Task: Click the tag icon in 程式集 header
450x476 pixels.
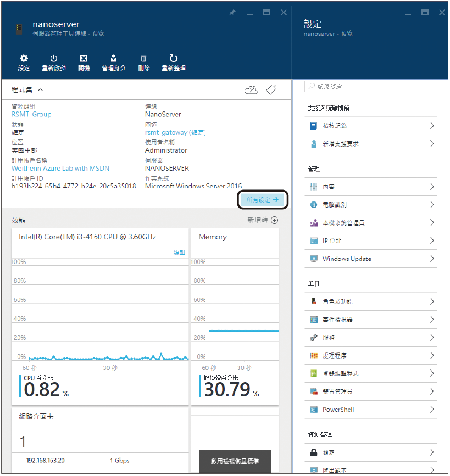Action: [271, 89]
